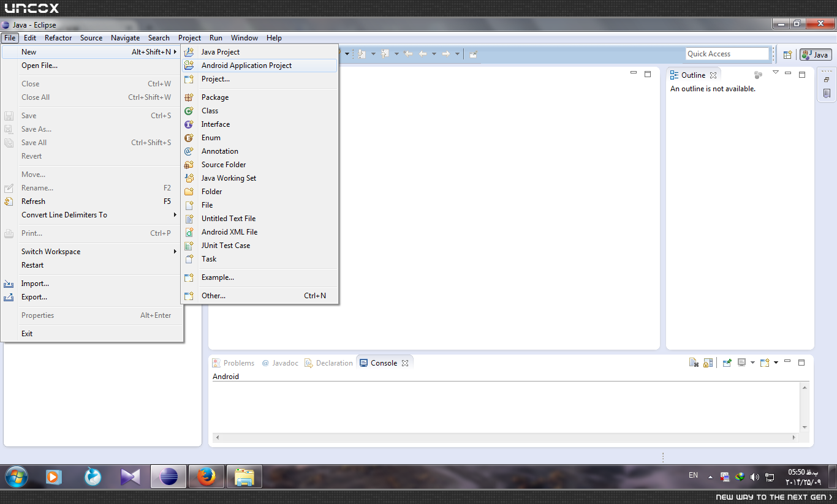The width and height of the screenshot is (837, 504).
Task: Open the Project menu
Action: (190, 38)
